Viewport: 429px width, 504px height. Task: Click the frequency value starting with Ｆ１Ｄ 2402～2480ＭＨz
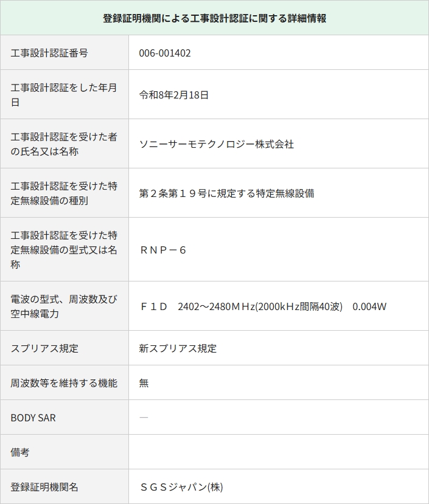[x=263, y=306]
